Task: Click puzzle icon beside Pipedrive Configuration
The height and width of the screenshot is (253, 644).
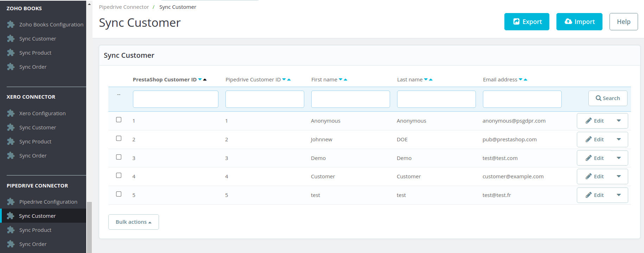Action: [x=11, y=202]
